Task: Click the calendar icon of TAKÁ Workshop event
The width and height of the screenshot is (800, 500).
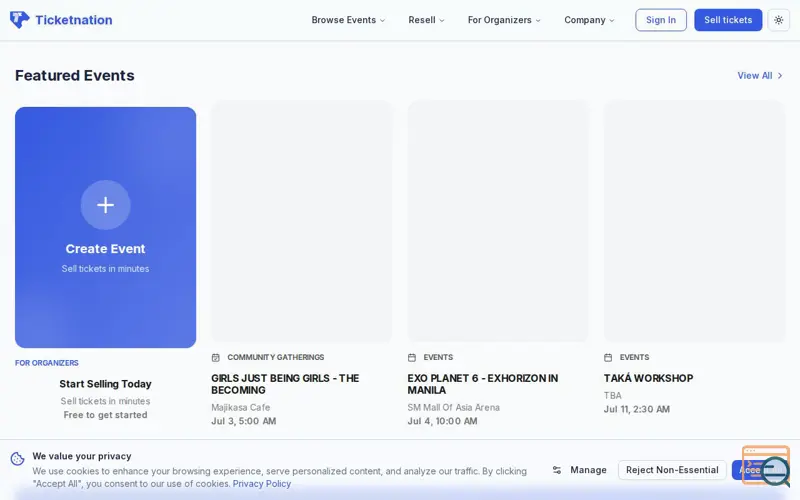Action: (608, 358)
